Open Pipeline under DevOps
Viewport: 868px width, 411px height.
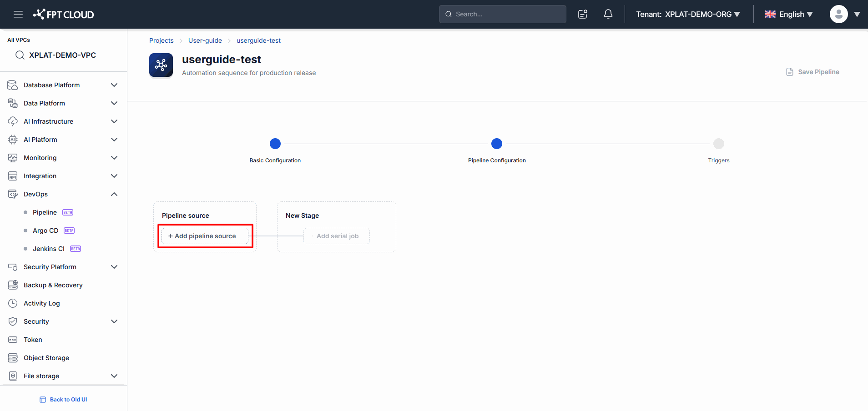[45, 212]
